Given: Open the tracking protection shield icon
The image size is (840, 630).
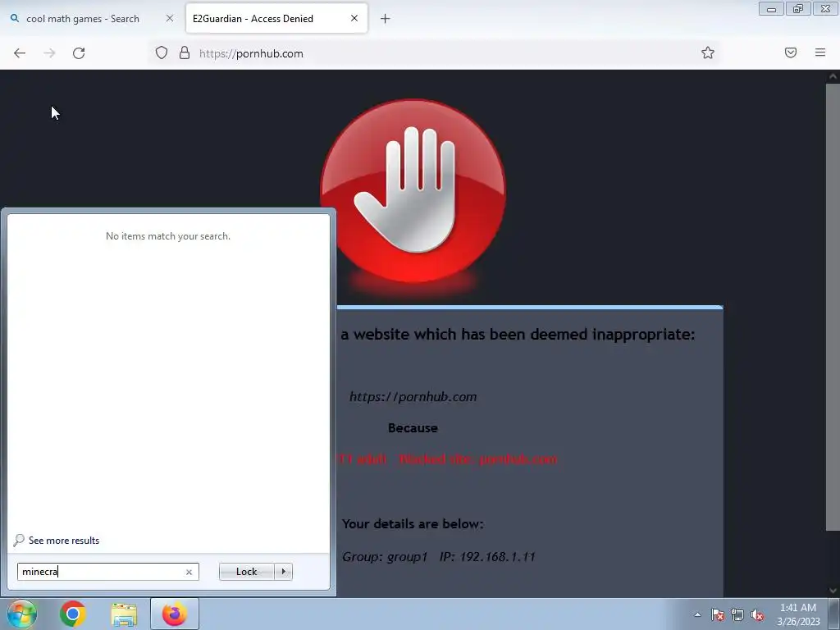Looking at the screenshot, I should tap(162, 53).
